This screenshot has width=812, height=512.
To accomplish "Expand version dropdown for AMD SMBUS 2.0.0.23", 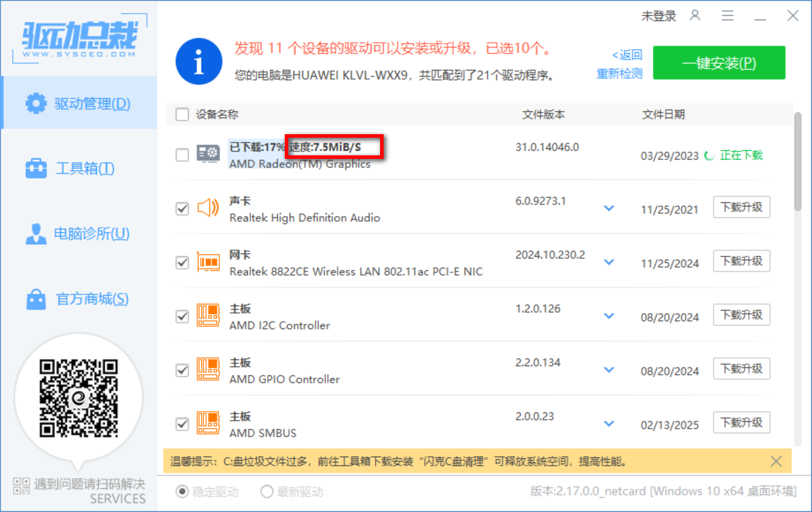I will (609, 424).
